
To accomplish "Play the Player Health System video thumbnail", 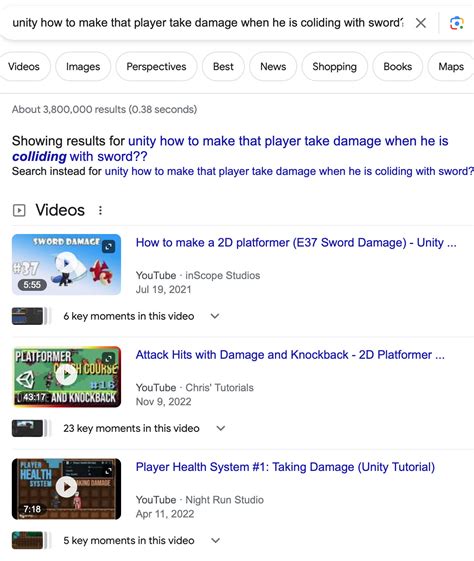I will tap(66, 489).
